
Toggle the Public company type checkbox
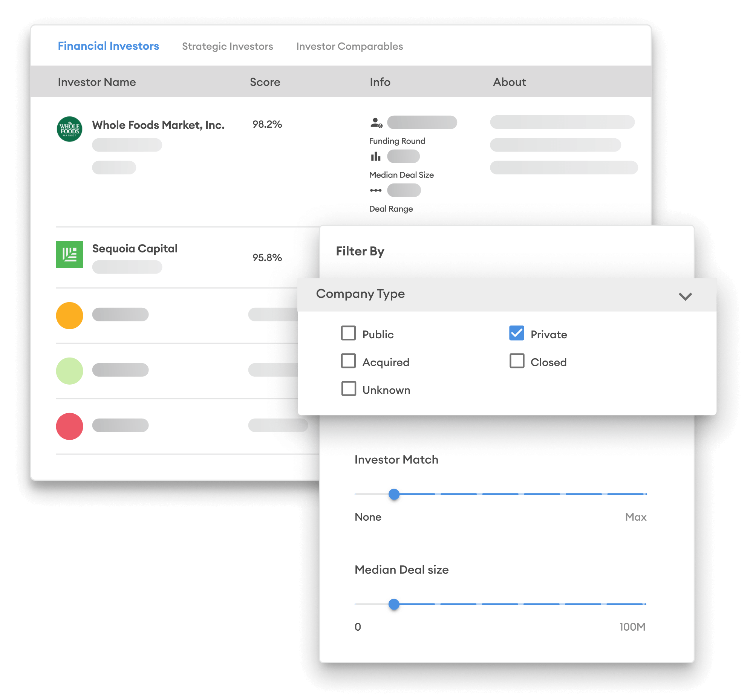click(x=347, y=334)
